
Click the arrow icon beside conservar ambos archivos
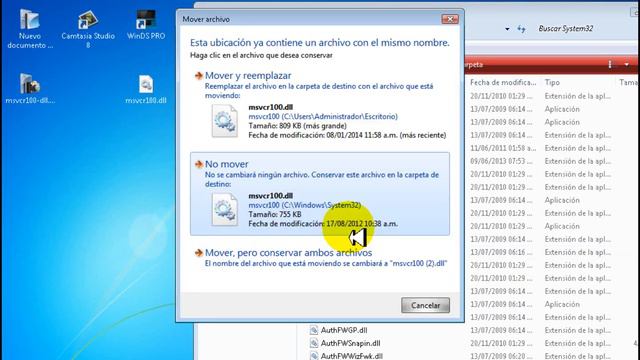click(199, 253)
